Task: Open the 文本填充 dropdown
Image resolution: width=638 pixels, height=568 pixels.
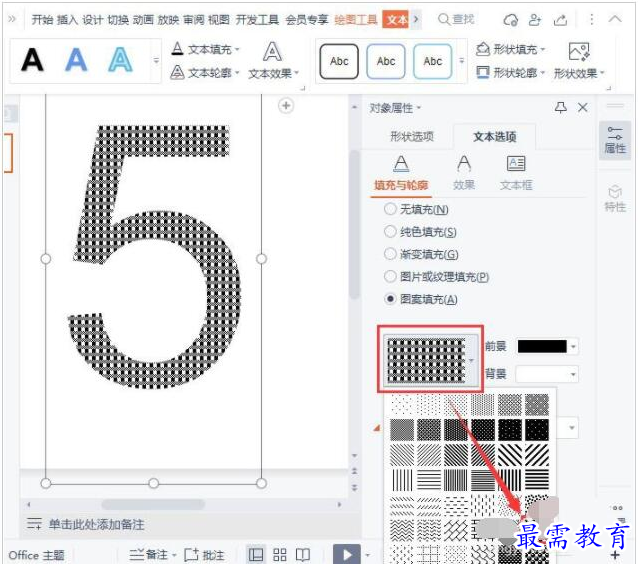Action: point(205,49)
